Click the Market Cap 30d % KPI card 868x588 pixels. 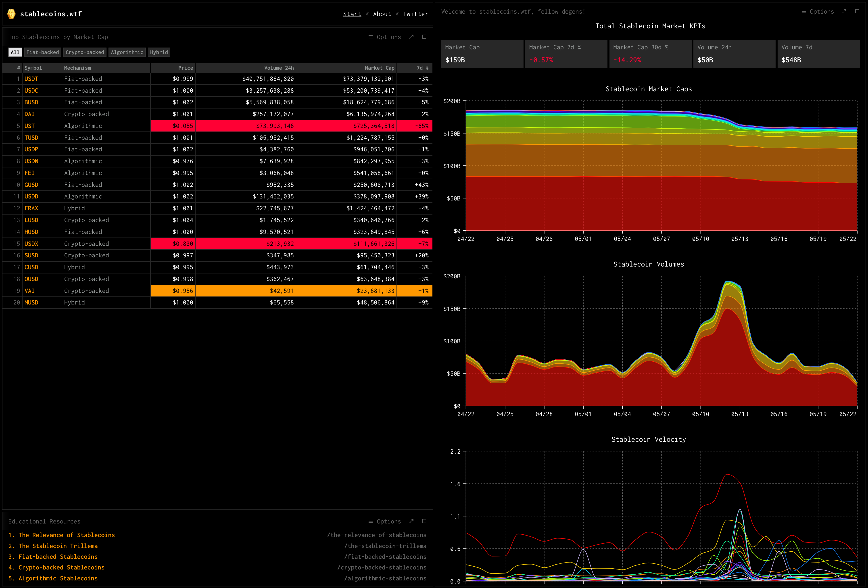point(650,54)
